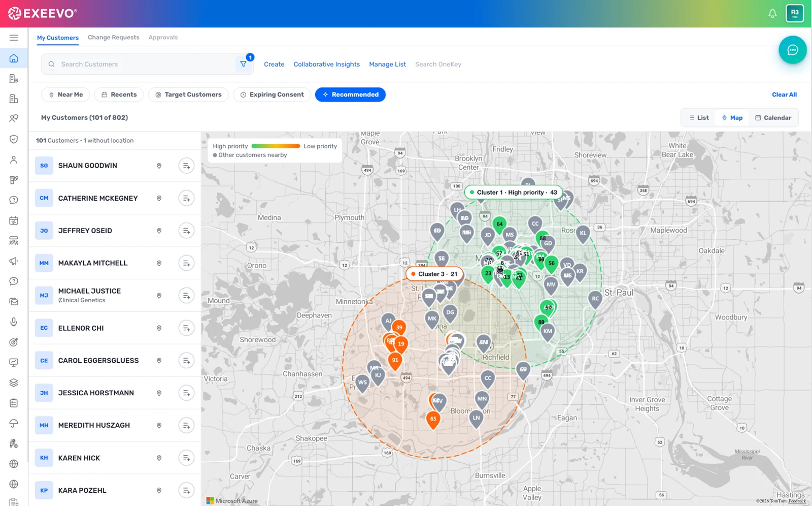Screen dimensions: 812x508
Task: Open the home icon in the sidebar
Action: click(x=14, y=58)
